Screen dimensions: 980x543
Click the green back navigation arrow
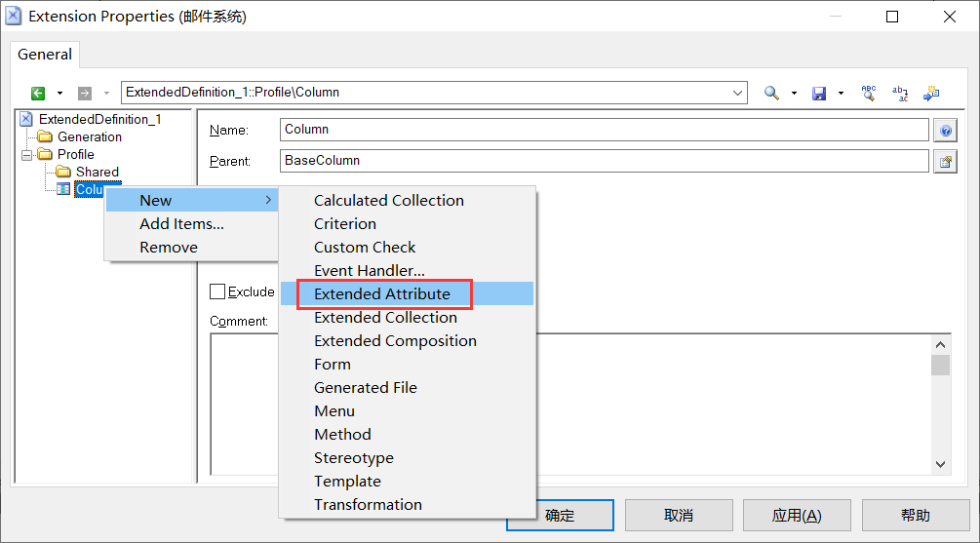coord(38,94)
